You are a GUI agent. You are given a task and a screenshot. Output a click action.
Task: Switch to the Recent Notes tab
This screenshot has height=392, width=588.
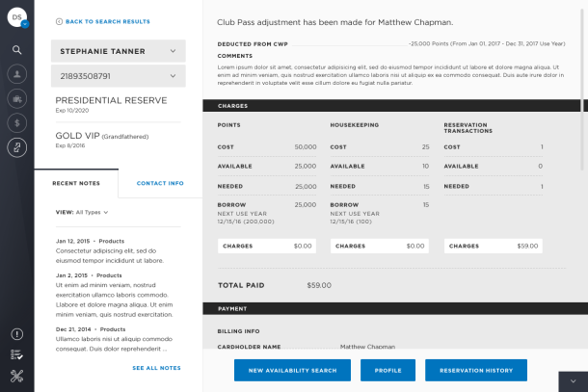76,183
